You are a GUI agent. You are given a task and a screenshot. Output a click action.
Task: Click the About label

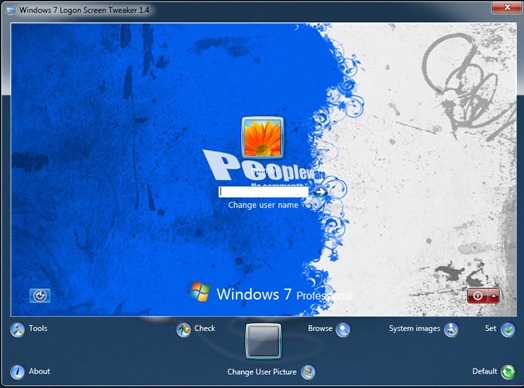39,371
